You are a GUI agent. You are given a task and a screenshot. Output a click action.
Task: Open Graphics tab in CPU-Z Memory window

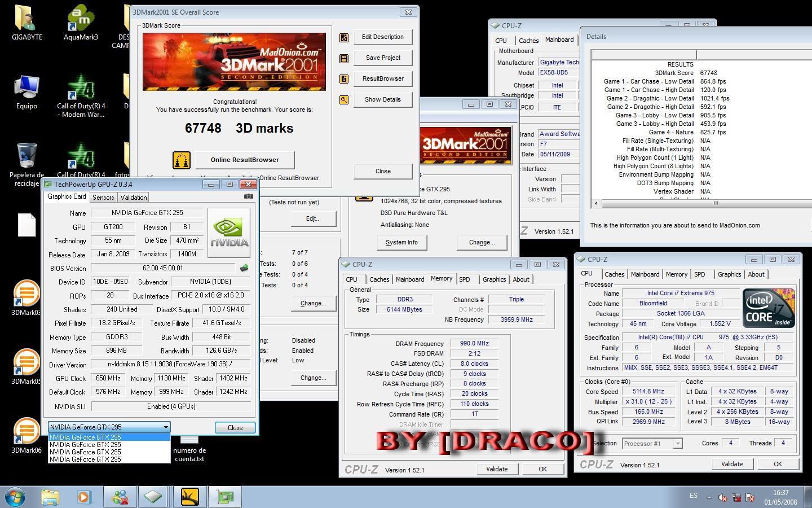pyautogui.click(x=494, y=279)
